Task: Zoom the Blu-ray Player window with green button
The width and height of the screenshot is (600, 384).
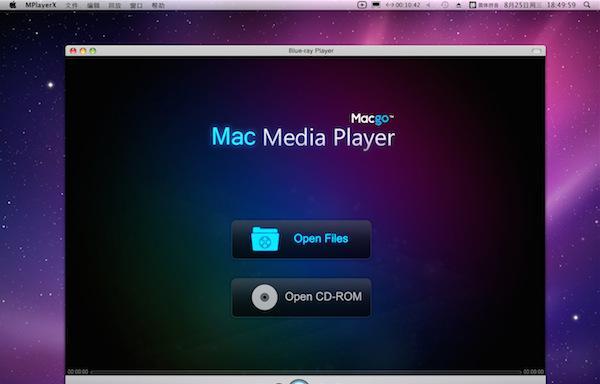Action: pyautogui.click(x=92, y=51)
